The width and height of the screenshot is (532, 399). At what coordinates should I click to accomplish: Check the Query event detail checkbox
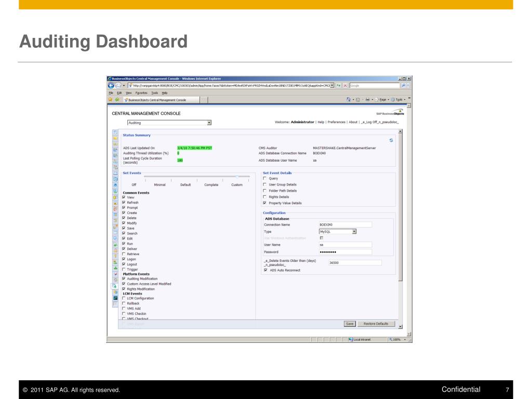pyautogui.click(x=264, y=178)
